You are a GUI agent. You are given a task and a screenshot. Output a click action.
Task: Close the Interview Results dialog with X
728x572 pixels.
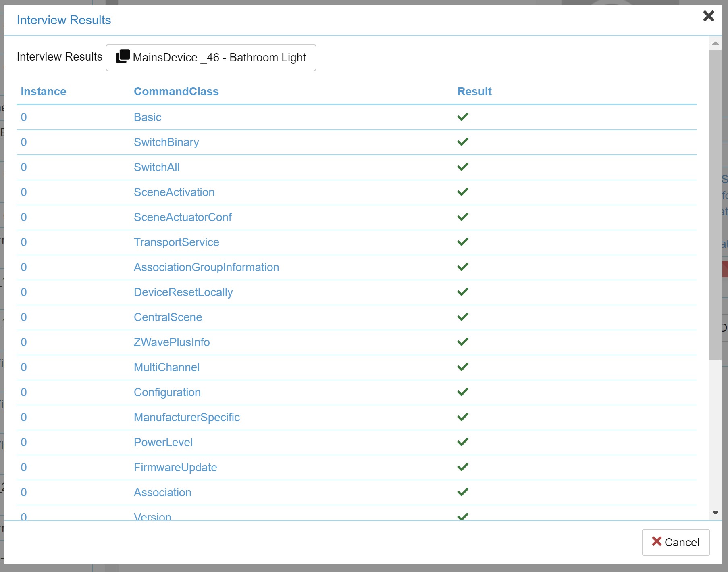point(708,16)
